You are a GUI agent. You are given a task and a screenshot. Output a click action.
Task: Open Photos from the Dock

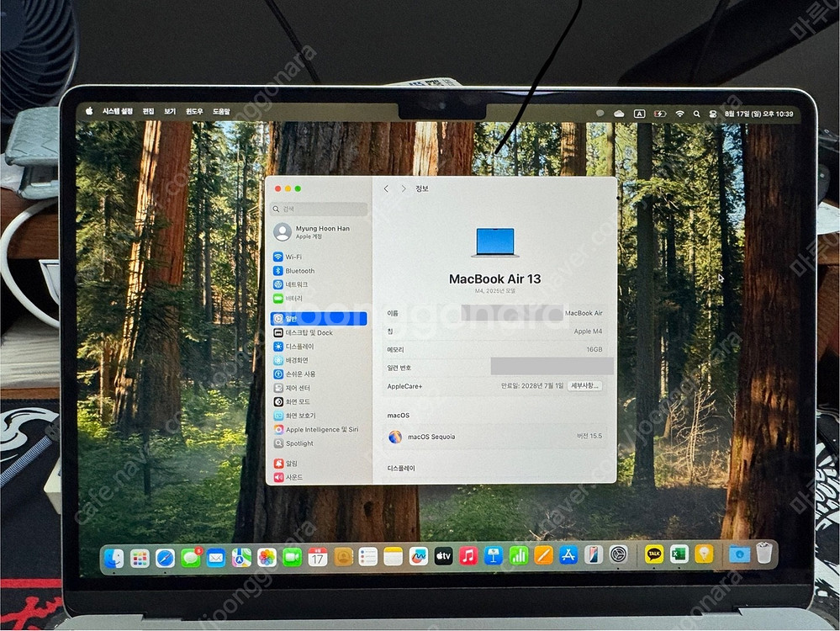pyautogui.click(x=267, y=558)
